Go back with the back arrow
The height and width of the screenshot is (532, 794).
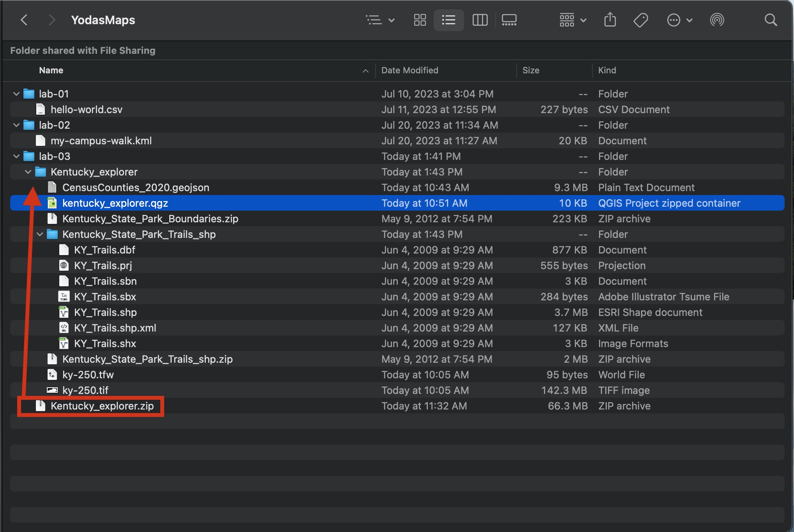point(24,20)
